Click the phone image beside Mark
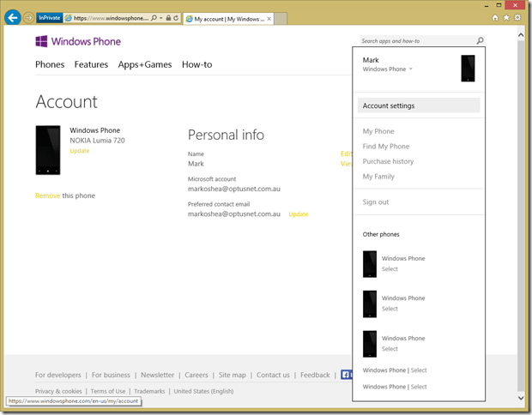 point(468,69)
